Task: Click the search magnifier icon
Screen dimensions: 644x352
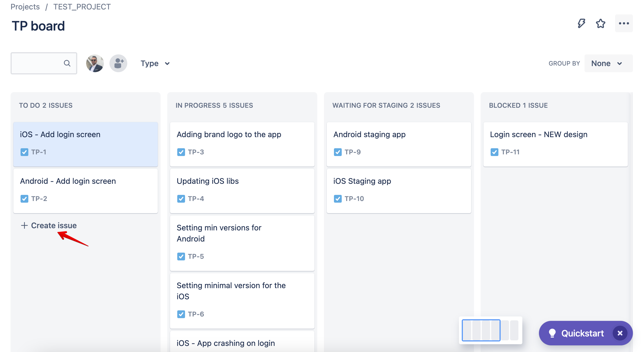Action: [67, 63]
